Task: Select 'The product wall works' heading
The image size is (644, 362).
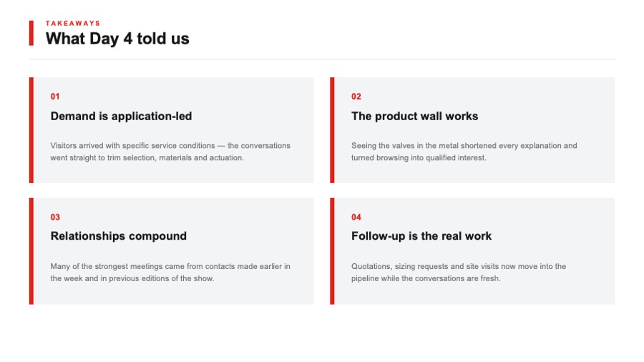Action: (x=415, y=116)
